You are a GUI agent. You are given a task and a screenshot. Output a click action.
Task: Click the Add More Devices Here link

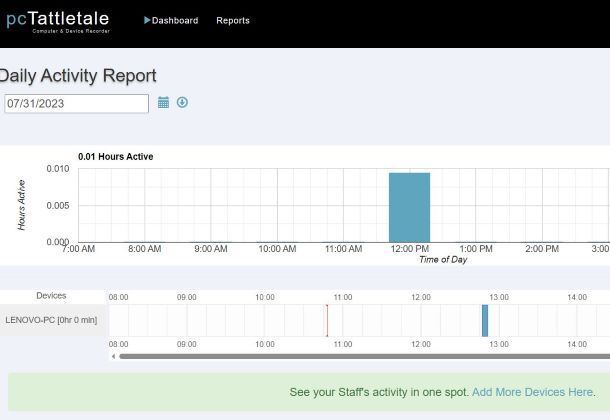point(533,392)
